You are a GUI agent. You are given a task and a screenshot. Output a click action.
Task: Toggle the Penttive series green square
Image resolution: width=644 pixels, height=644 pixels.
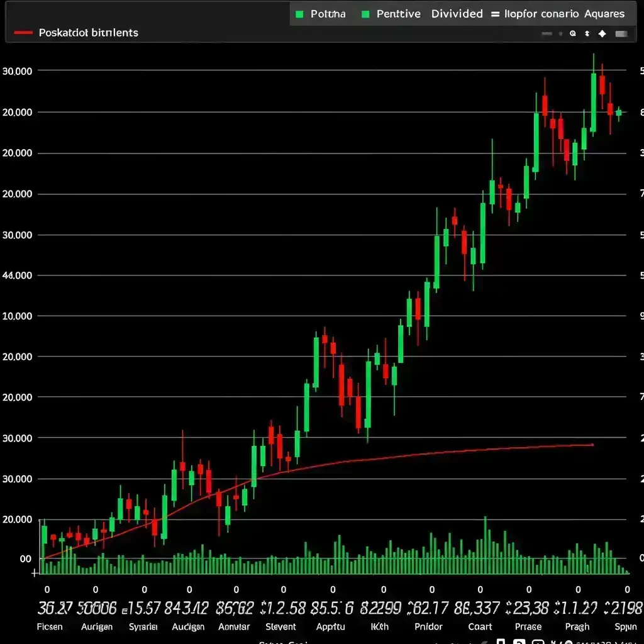[365, 14]
